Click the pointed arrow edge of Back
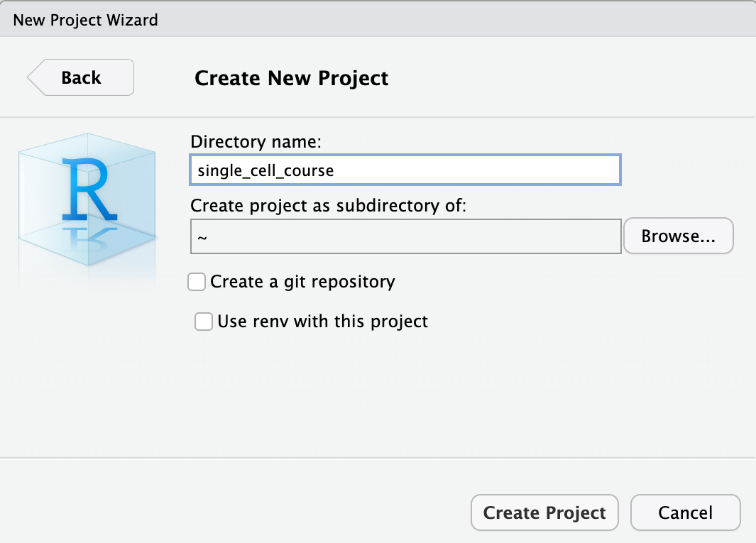This screenshot has width=756, height=543. [33, 77]
